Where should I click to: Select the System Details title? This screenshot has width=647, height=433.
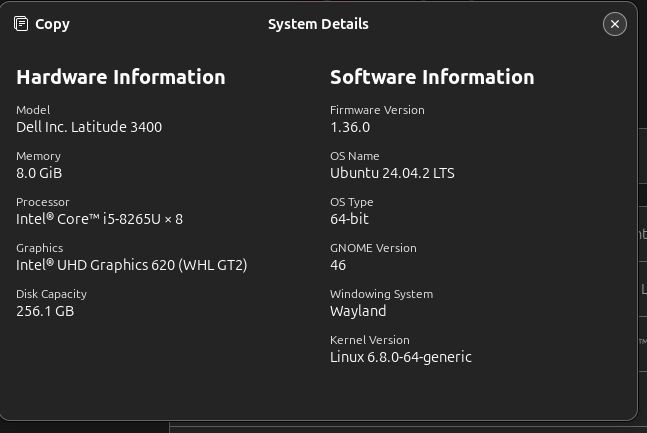(x=318, y=24)
